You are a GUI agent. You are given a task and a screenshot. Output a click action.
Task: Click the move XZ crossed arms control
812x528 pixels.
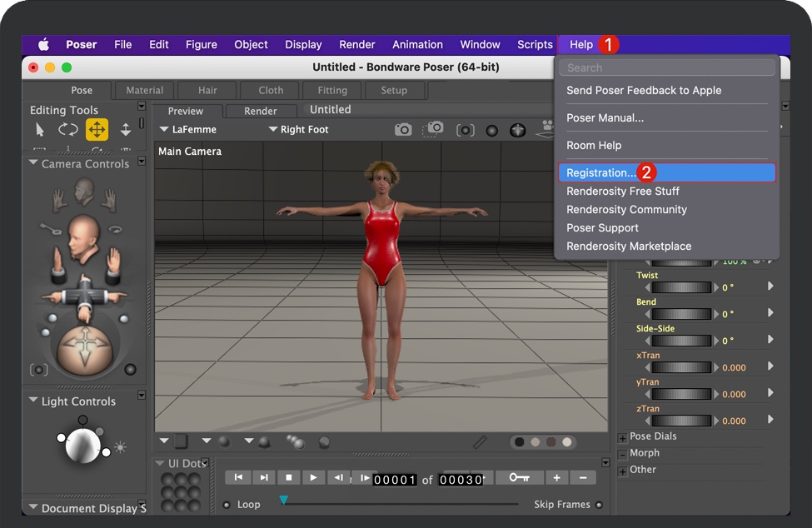pyautogui.click(x=84, y=297)
